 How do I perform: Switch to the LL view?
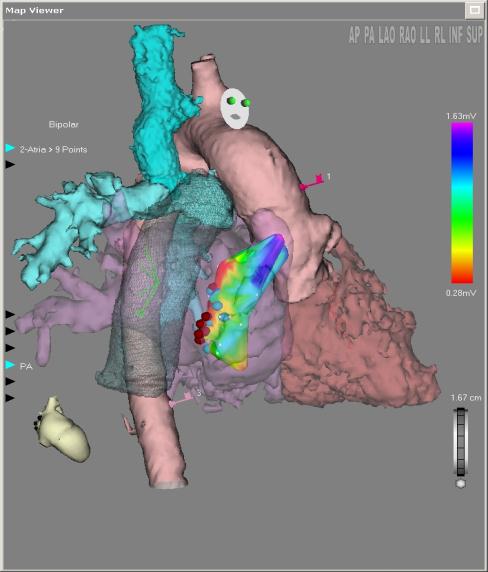[x=426, y=35]
